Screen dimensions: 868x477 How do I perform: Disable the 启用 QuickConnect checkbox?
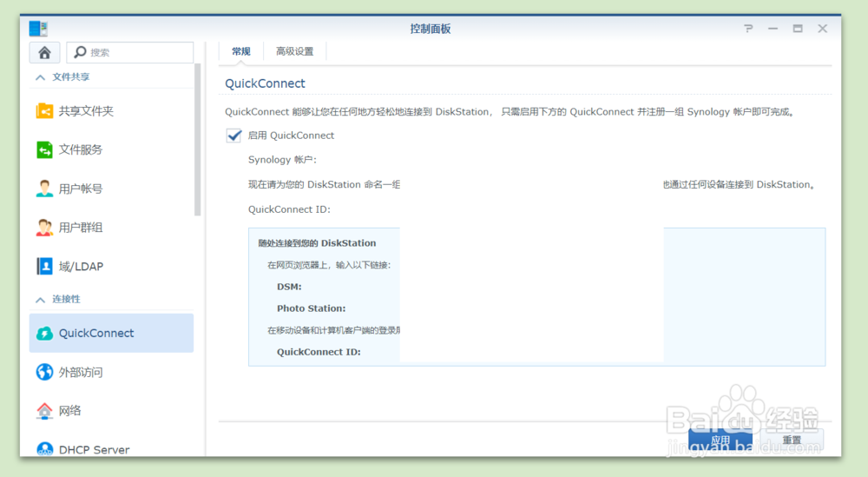click(x=233, y=136)
